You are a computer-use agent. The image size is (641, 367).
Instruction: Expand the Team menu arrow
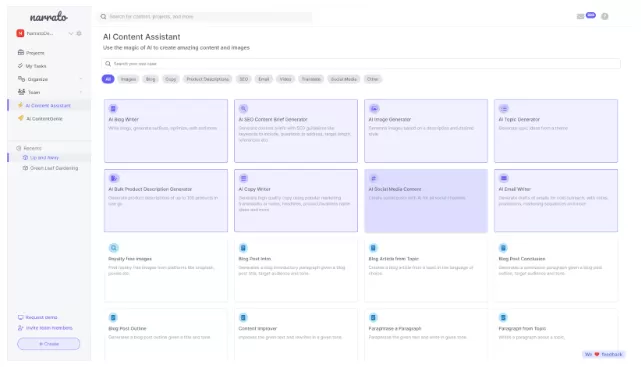(81, 92)
